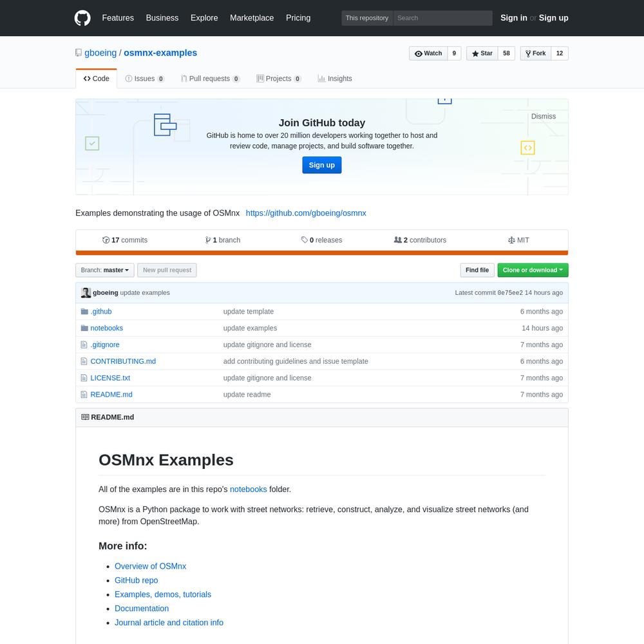Open the Documentation link
Screen dimensions: 644x644
pos(142,609)
